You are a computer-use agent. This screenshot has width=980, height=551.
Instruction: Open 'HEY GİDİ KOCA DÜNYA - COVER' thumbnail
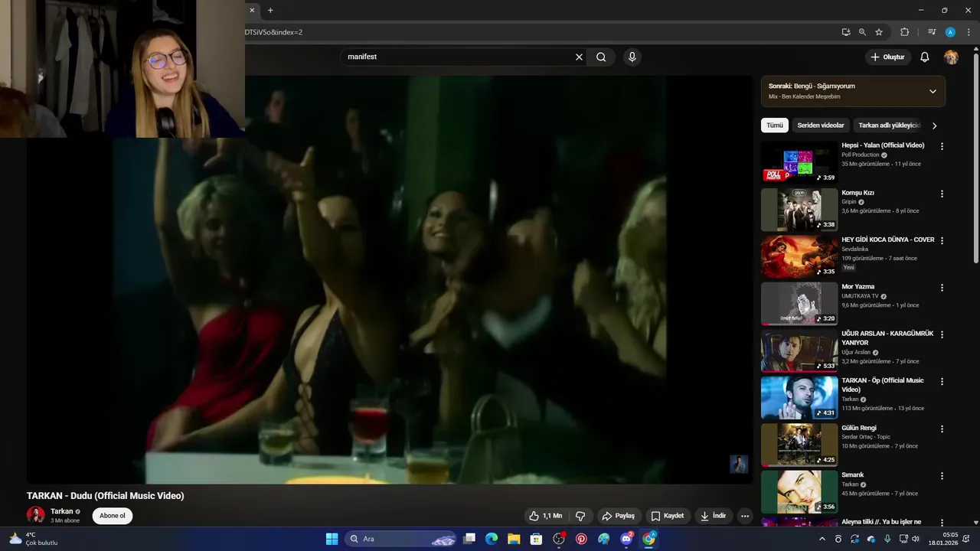[x=799, y=256]
